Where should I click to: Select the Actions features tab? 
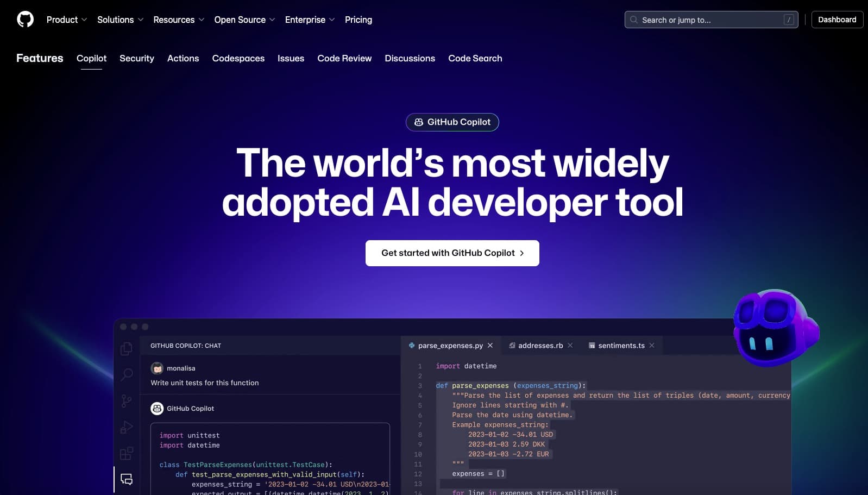point(183,58)
